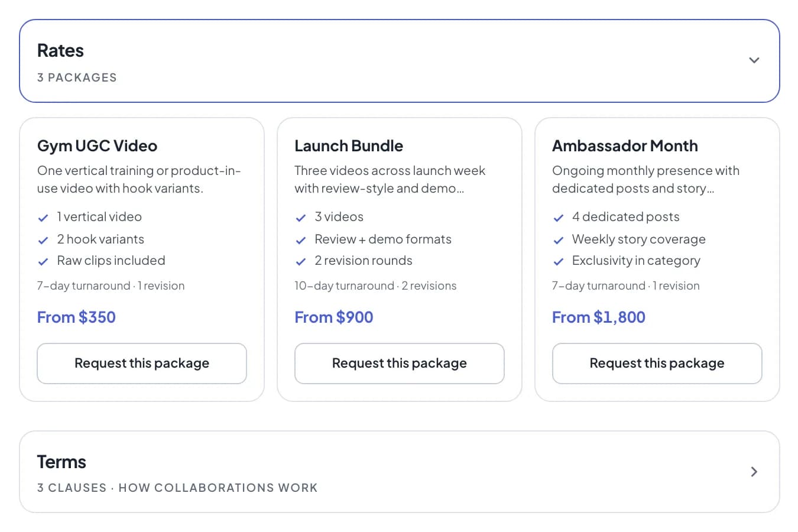The height and width of the screenshot is (532, 798).
Task: Click the checkmark beside "4 dedicated posts"
Action: [559, 218]
